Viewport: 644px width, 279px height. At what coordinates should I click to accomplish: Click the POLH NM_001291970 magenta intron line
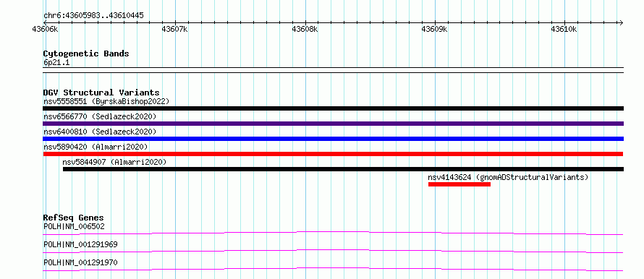[333, 269]
